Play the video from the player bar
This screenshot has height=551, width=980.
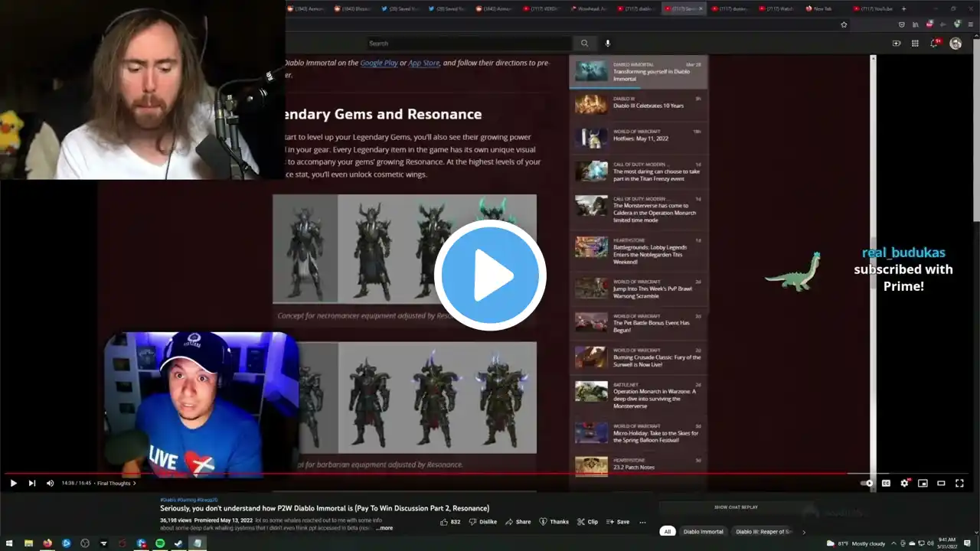[x=13, y=483]
